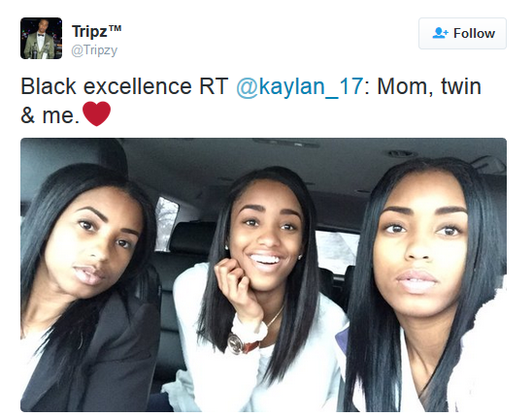Click the car's rear window in the photo
Image resolution: width=532 pixels, height=417 pixels.
pyautogui.click(x=337, y=251)
